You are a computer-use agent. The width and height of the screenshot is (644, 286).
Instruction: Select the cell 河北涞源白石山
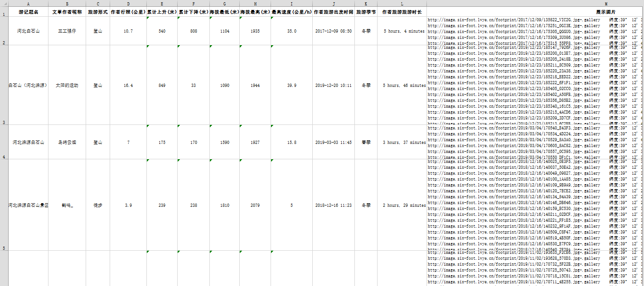click(x=28, y=142)
